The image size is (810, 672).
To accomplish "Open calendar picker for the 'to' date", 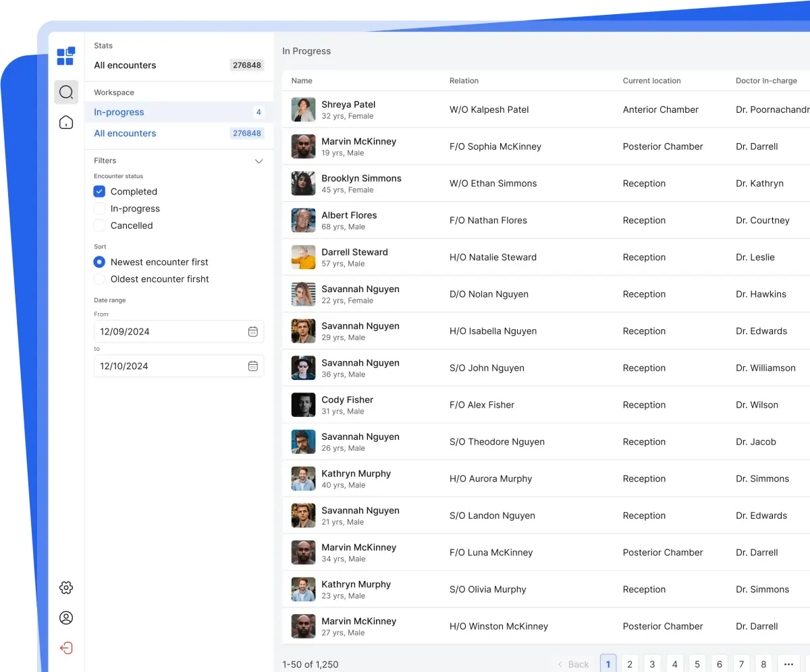I will pyautogui.click(x=253, y=366).
